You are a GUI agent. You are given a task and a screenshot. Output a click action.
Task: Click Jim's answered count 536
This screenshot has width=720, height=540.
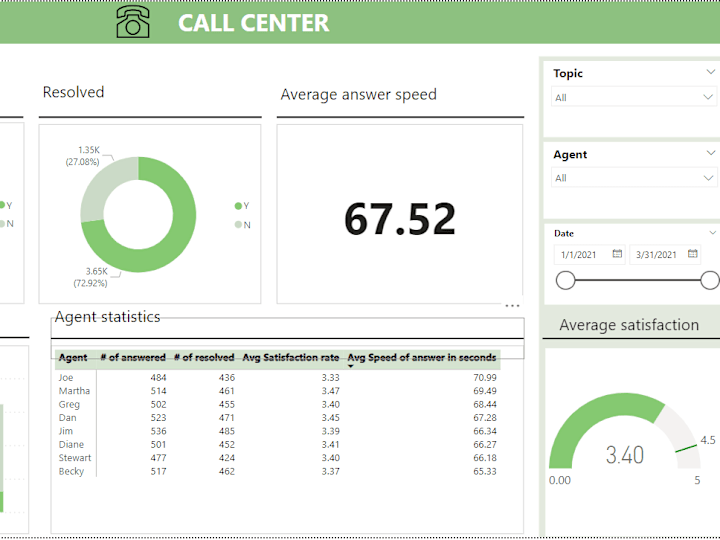(158, 431)
